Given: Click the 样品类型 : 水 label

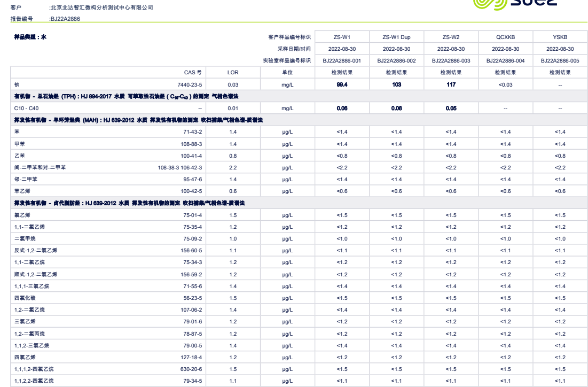Looking at the screenshot, I should (x=30, y=37).
